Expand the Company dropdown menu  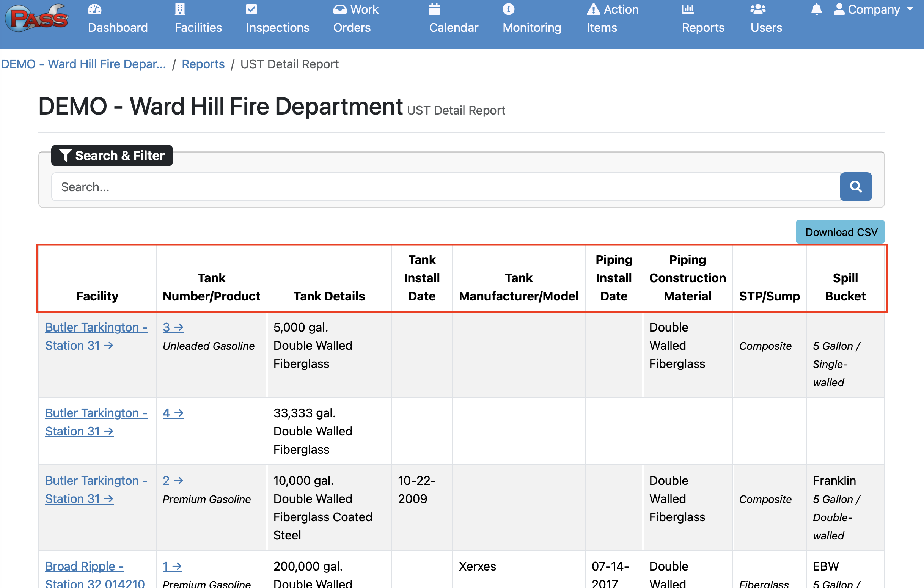click(x=874, y=9)
